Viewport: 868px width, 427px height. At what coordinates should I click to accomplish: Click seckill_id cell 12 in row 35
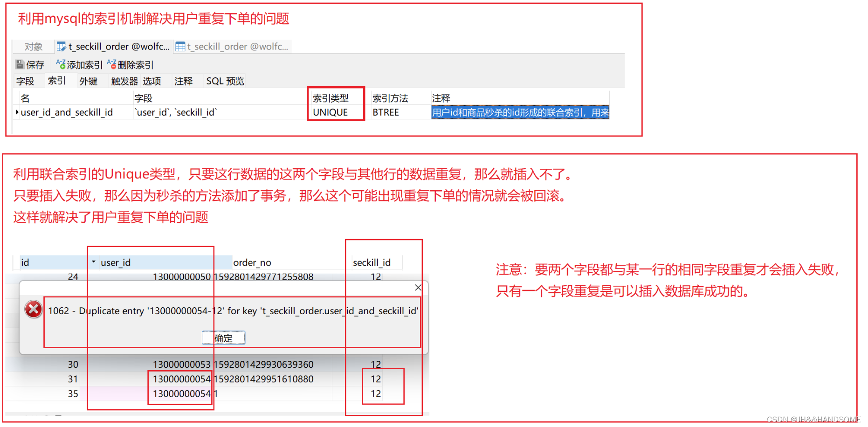coord(376,394)
